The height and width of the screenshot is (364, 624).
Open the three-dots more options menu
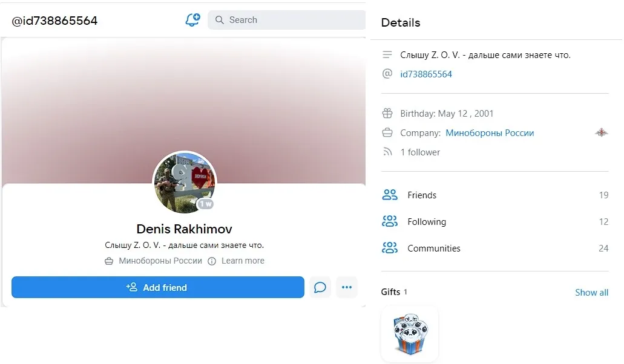click(347, 287)
